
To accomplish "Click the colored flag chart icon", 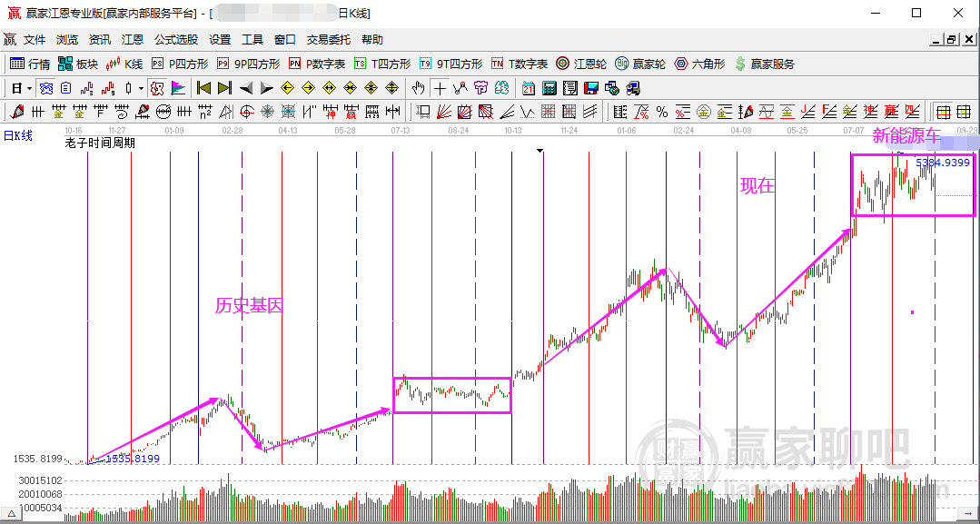I will pos(178,88).
